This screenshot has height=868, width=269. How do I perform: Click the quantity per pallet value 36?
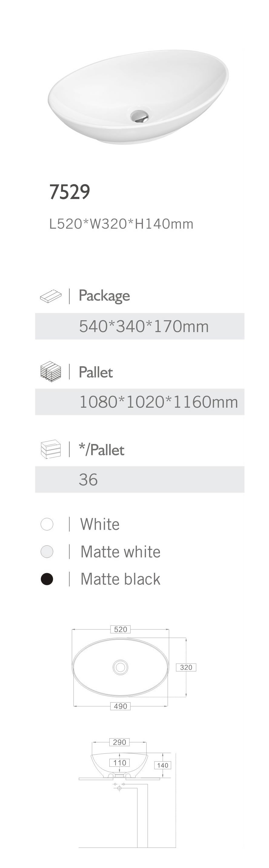click(x=88, y=479)
